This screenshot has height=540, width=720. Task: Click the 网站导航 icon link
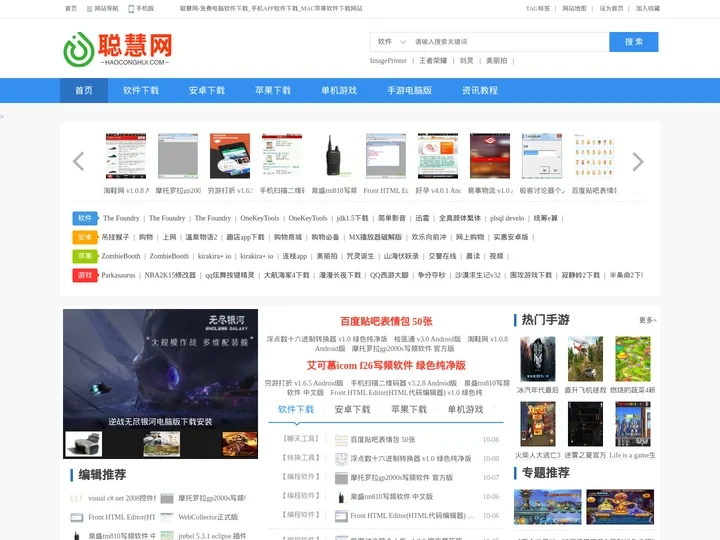102,8
